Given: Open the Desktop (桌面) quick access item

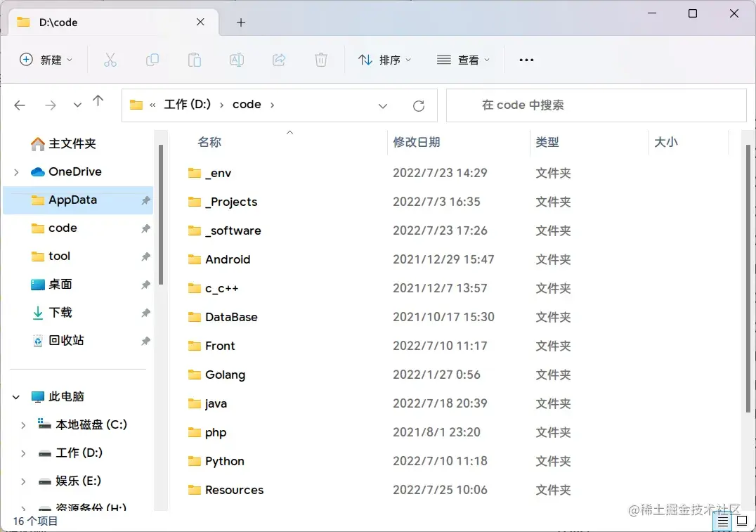Looking at the screenshot, I should click(51, 284).
